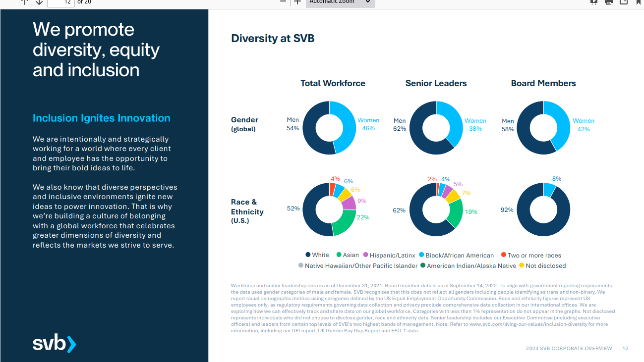Select the 'Board Members' column heading
The image size is (644, 362).
[x=543, y=83]
